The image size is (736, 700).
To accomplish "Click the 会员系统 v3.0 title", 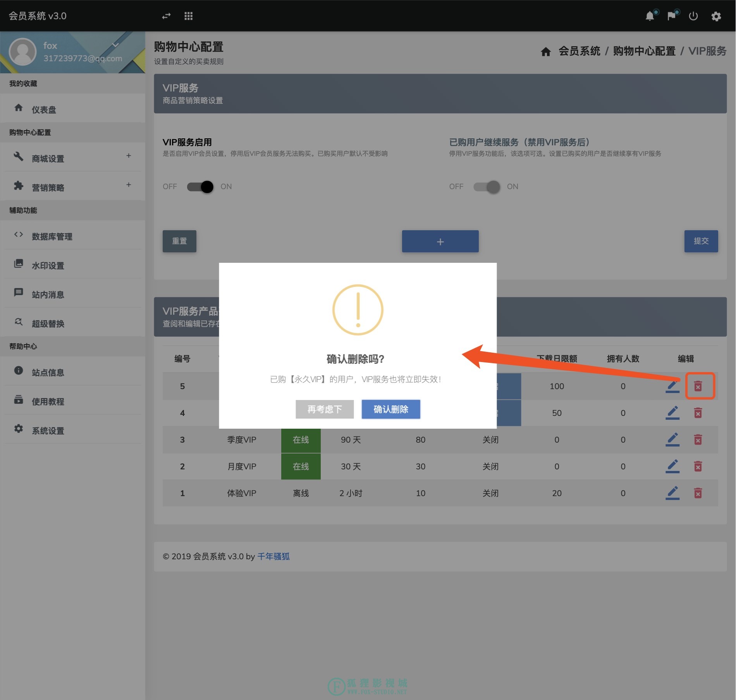I will point(38,16).
